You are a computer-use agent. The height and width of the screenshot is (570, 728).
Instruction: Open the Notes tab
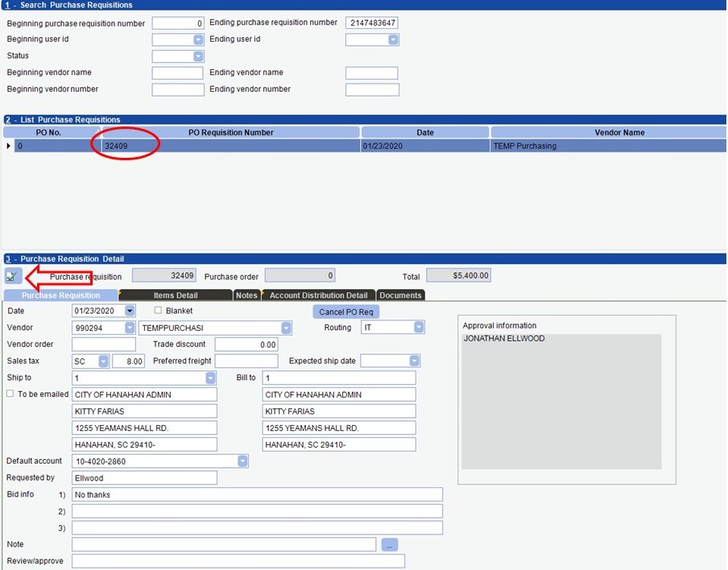[246, 295]
